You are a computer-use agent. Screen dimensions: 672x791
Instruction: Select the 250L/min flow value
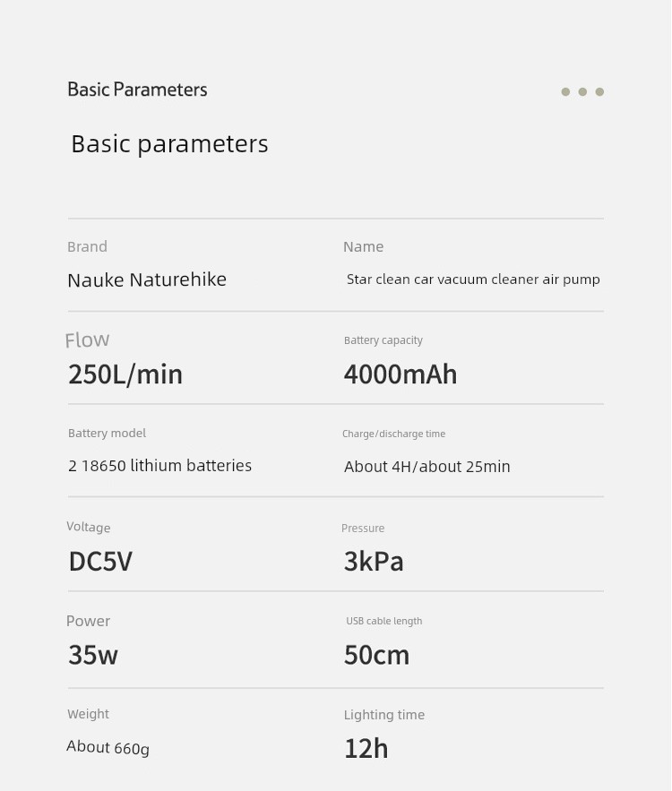[125, 374]
